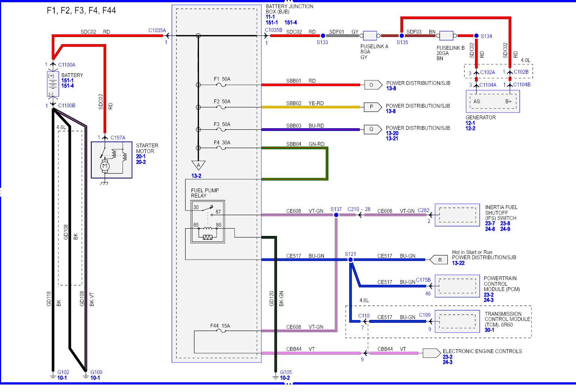
Task: Open the 23-2 link under Powertrain Control Module
Action: pos(489,295)
